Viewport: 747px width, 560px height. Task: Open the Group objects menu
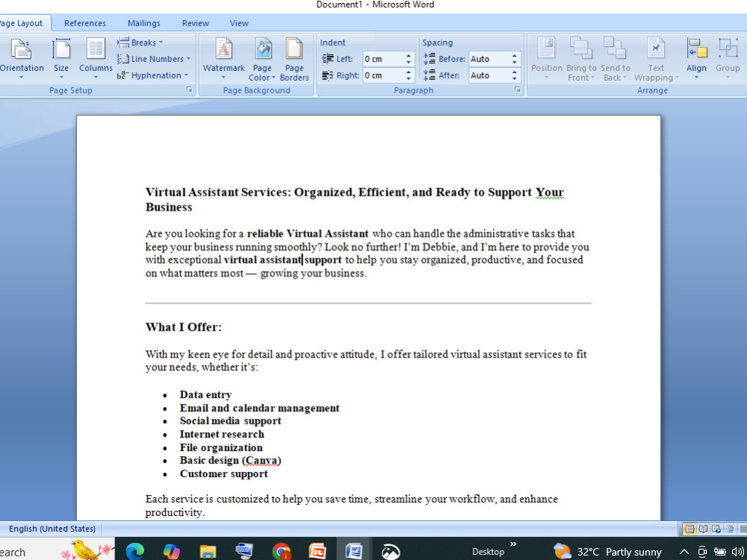tap(728, 59)
